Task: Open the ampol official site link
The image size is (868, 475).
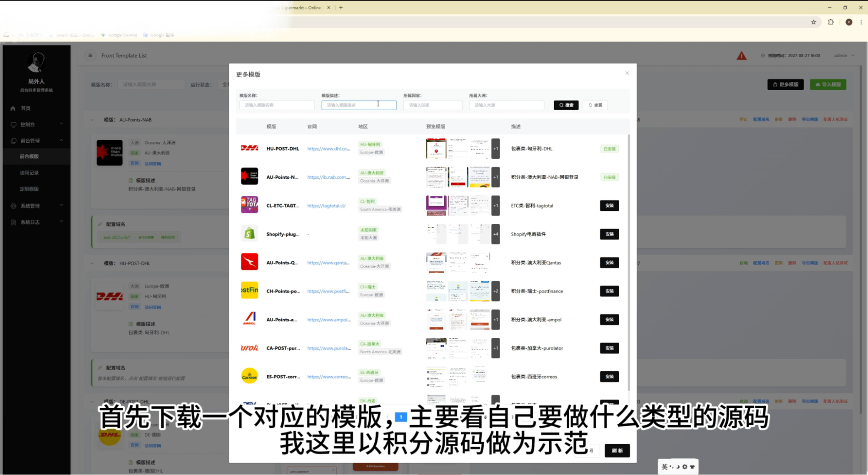Action: 329,320
